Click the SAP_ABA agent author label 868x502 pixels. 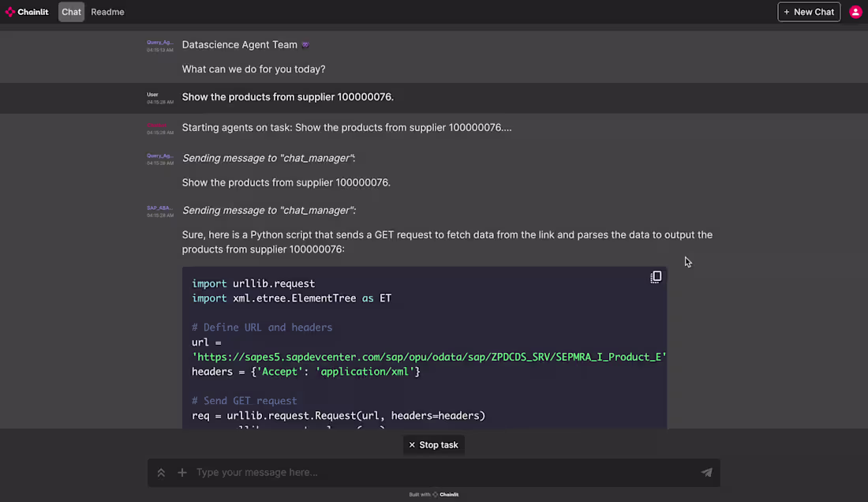tap(159, 208)
